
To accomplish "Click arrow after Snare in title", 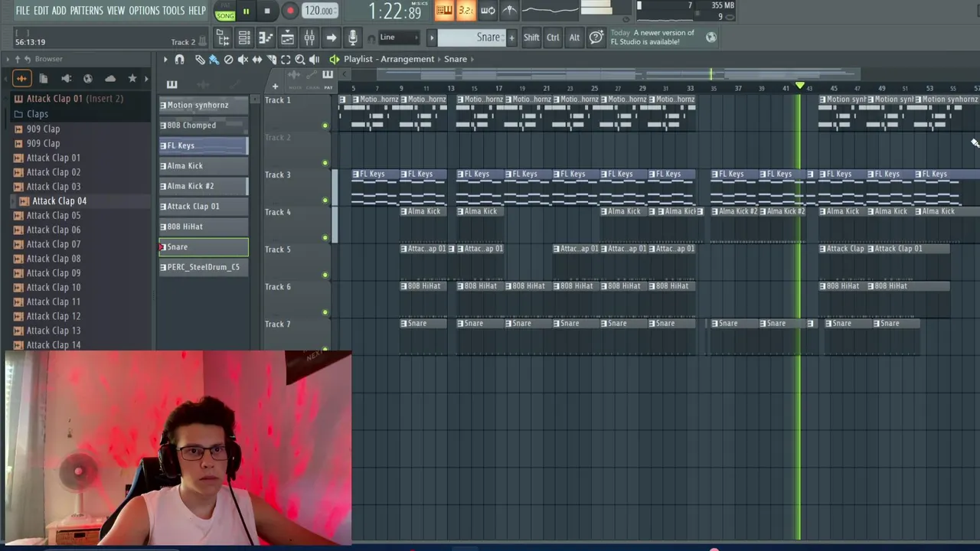I will click(472, 59).
